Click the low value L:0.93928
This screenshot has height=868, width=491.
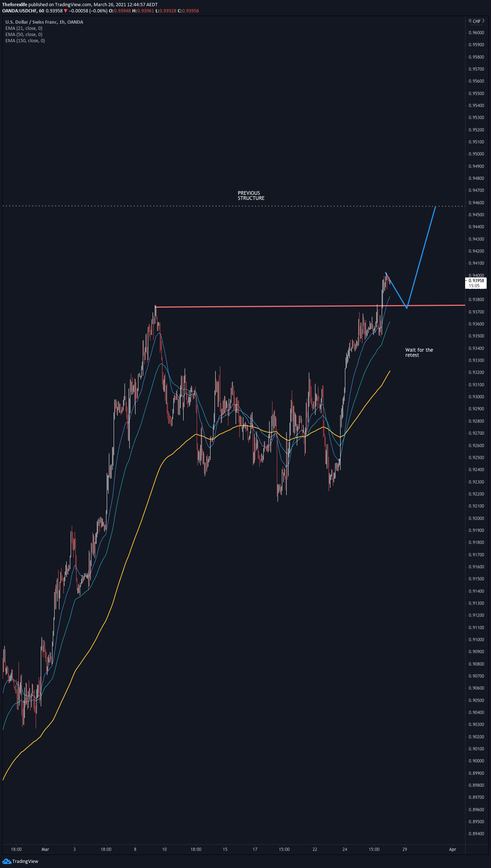tap(166, 11)
